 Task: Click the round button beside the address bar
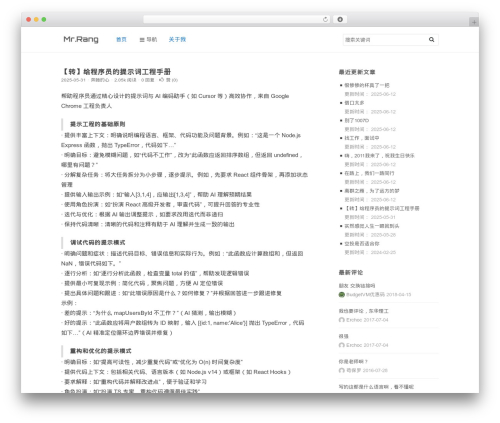coord(340,20)
